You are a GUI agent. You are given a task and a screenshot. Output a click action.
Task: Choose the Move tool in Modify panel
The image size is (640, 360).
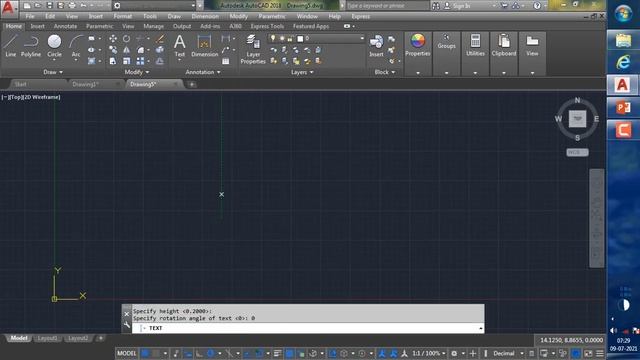[x=113, y=38]
